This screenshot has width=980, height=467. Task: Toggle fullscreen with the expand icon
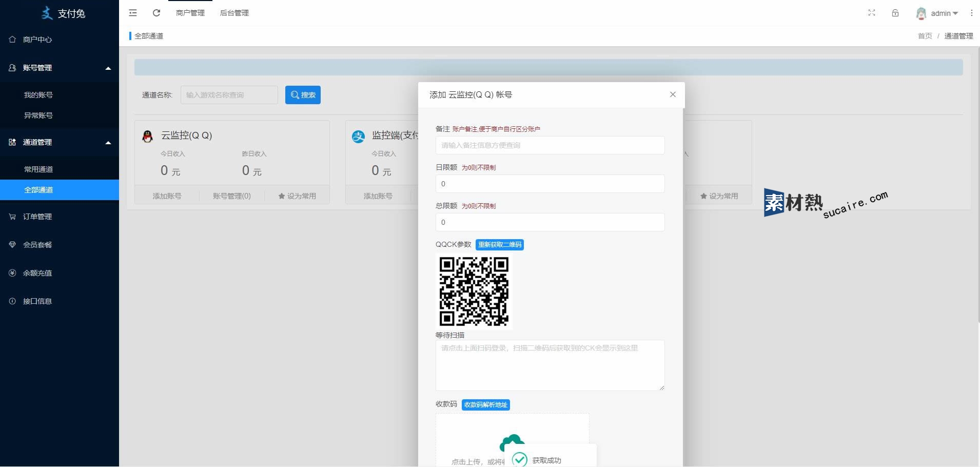click(x=871, y=13)
